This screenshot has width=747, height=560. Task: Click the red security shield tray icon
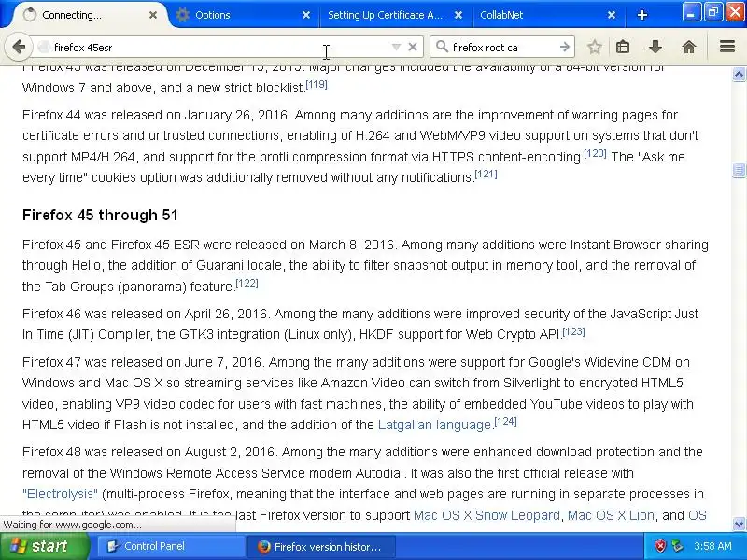pos(660,546)
